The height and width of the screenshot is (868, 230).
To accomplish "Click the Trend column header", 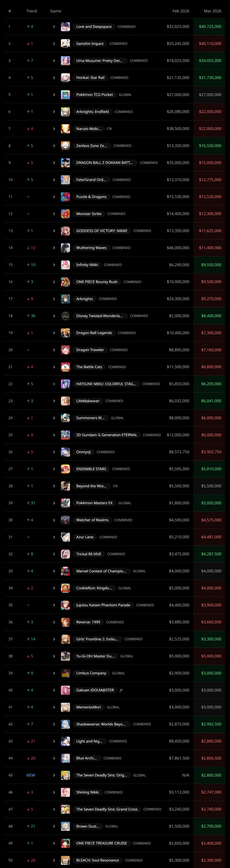I will (x=32, y=11).
